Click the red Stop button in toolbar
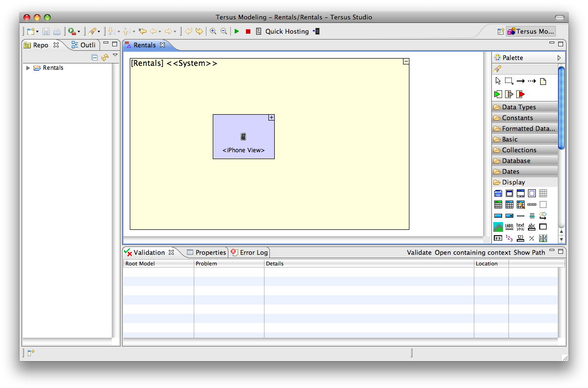This screenshot has height=388, width=588. click(x=248, y=31)
